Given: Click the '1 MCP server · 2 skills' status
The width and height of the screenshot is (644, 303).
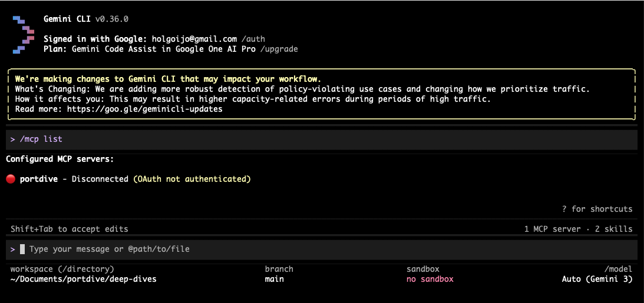Looking at the screenshot, I should click(x=578, y=229).
